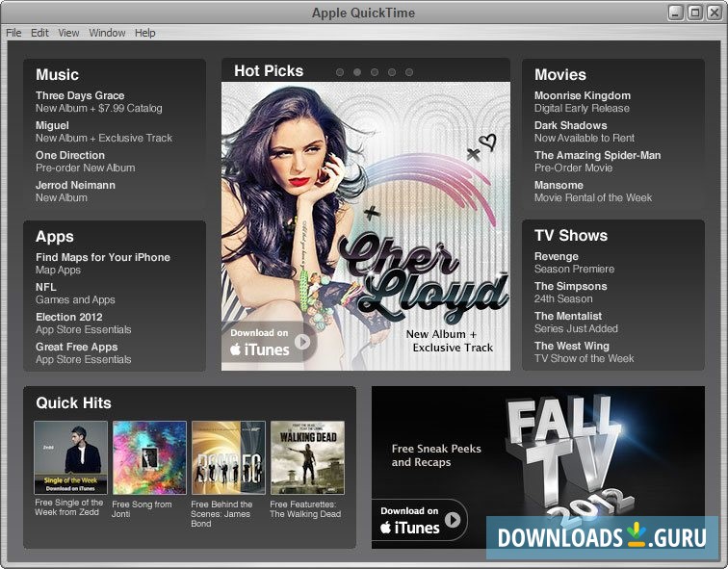Viewport: 728px width, 569px height.
Task: Open Election 2012 app link
Action: tap(84, 323)
